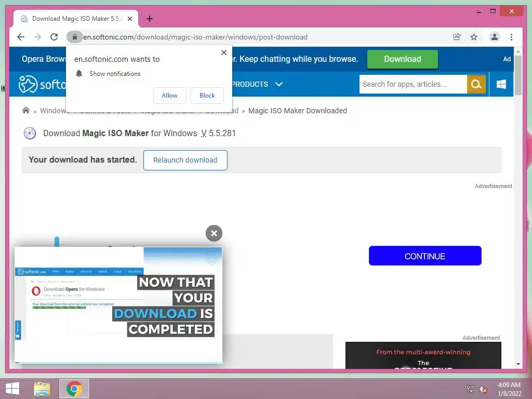This screenshot has width=532, height=399.
Task: Click the Chrome icon in the taskbar
Action: [x=74, y=389]
